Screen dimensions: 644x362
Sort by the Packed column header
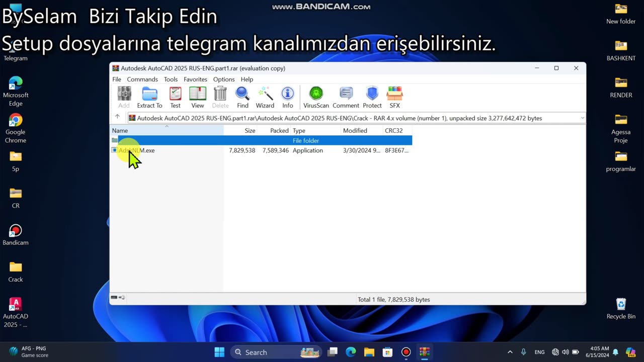(x=275, y=130)
